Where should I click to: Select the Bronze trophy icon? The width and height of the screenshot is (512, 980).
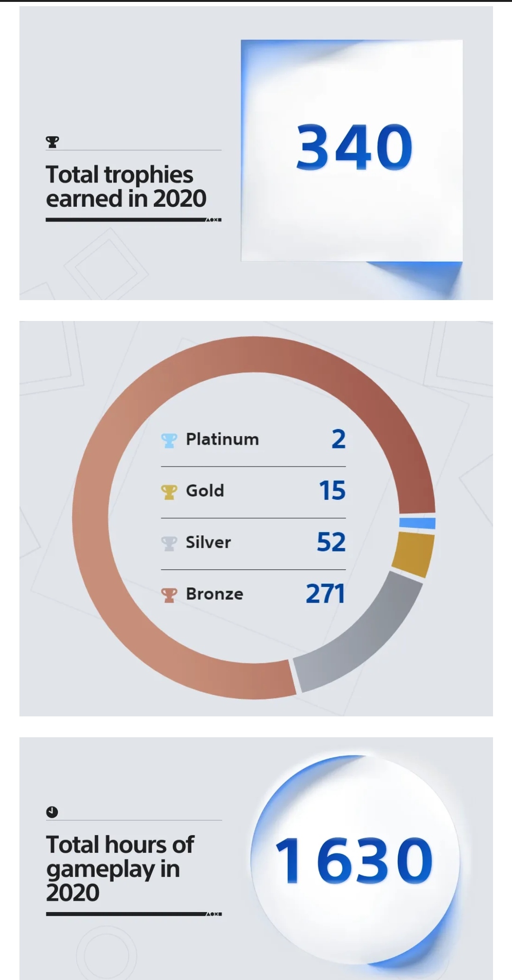point(169,595)
